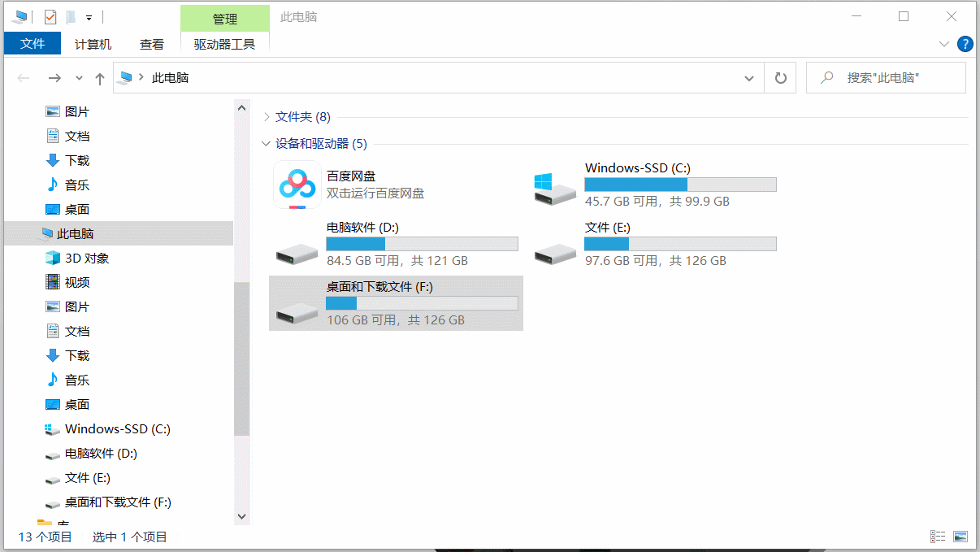The width and height of the screenshot is (980, 552).
Task: Collapse the 设备和驱动器 (5) group
Action: (266, 144)
